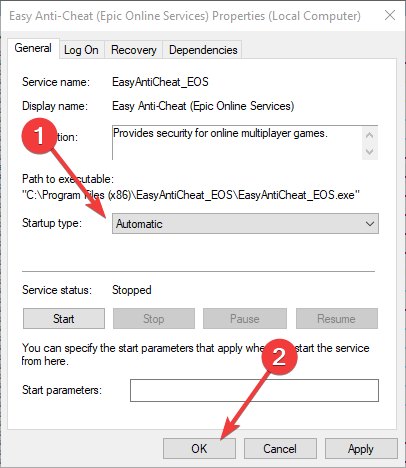Start the Easy Anti-Cheat service
Screen dimensions: 406x468
64,319
